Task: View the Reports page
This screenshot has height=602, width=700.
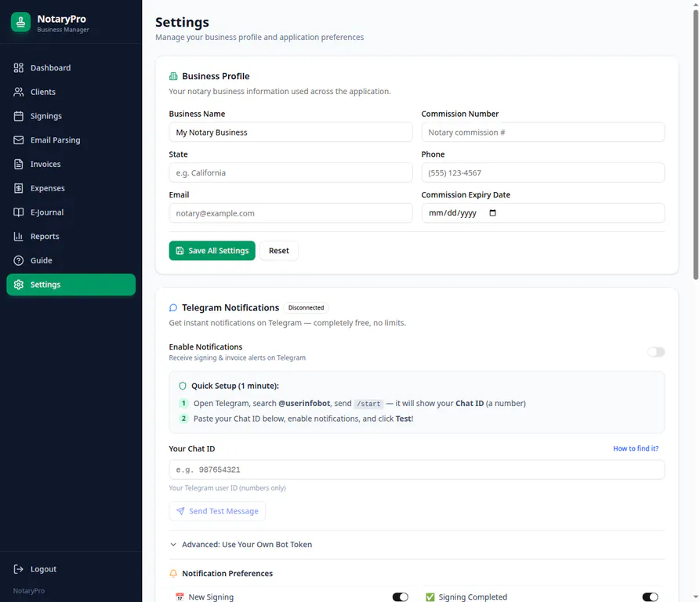Action: [x=71, y=237]
